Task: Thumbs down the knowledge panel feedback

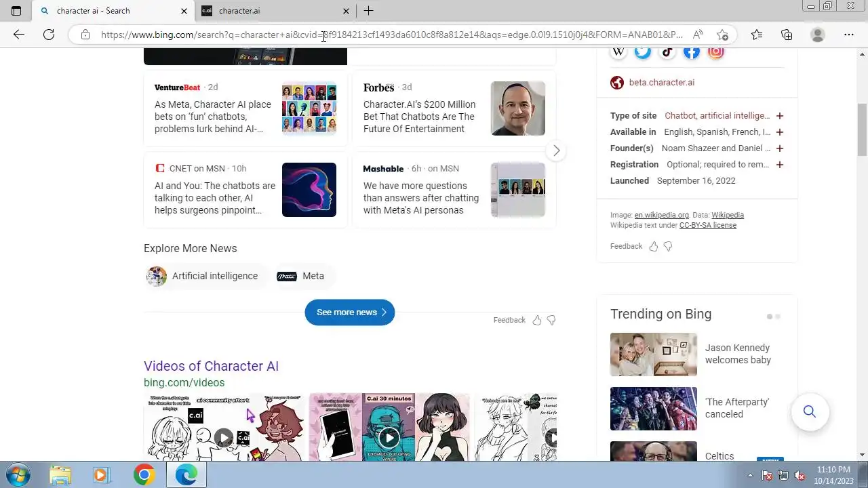Action: click(668, 247)
